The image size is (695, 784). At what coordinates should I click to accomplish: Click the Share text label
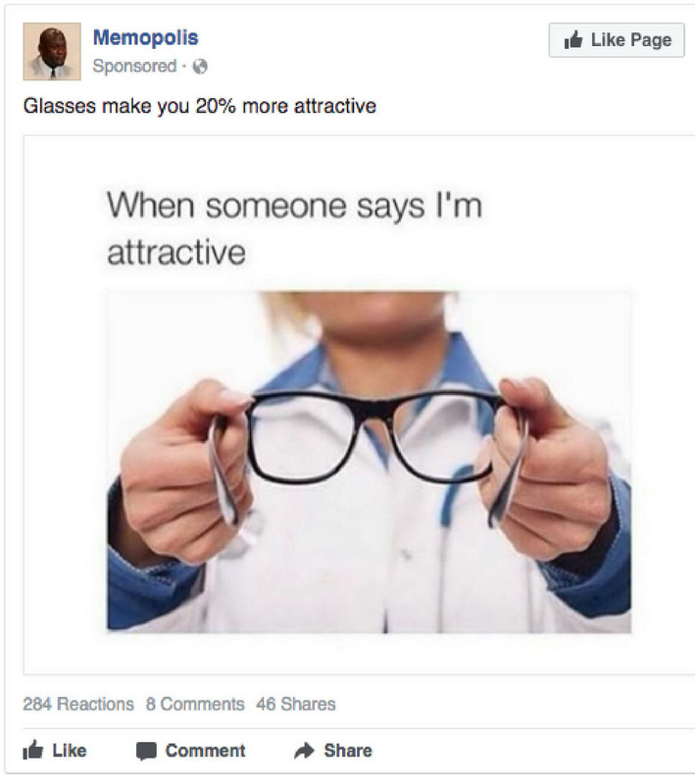pyautogui.click(x=348, y=751)
